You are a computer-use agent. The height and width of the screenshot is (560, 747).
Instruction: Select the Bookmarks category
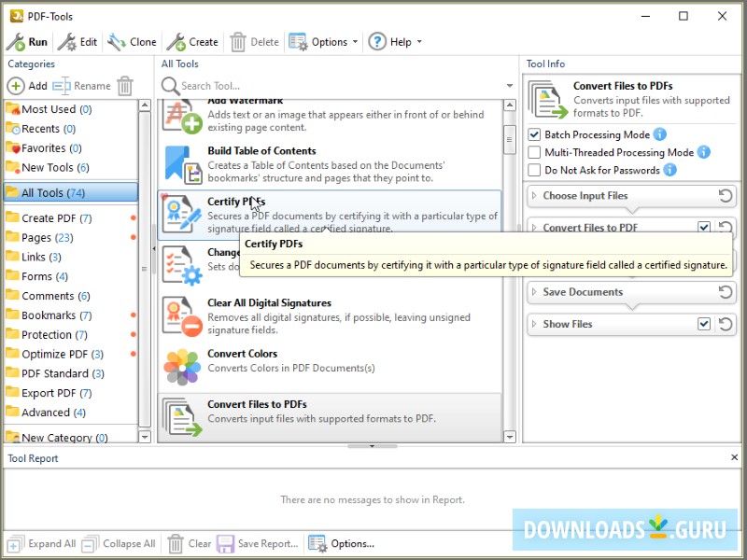(x=49, y=315)
